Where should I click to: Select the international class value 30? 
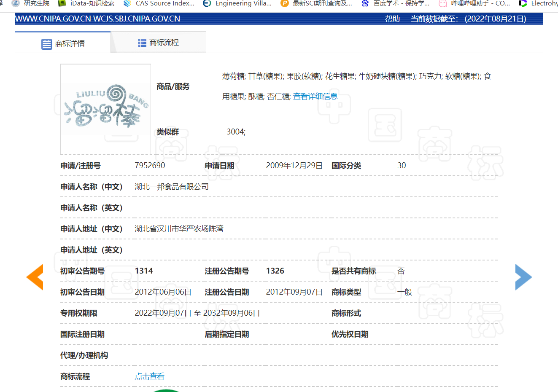402,165
